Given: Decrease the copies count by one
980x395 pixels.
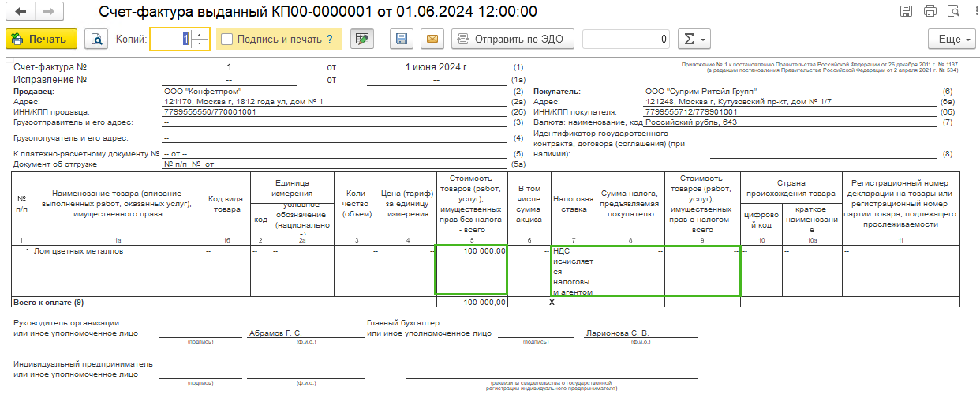Looking at the screenshot, I should click(200, 43).
